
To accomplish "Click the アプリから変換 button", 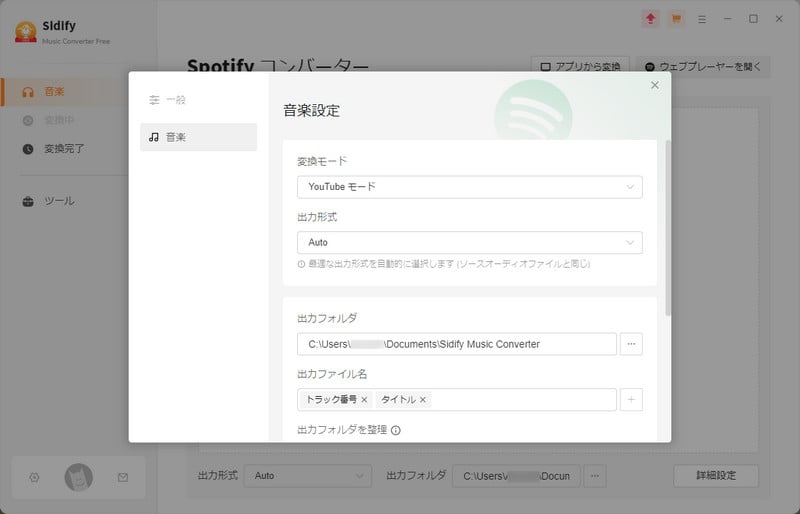I will (580, 67).
